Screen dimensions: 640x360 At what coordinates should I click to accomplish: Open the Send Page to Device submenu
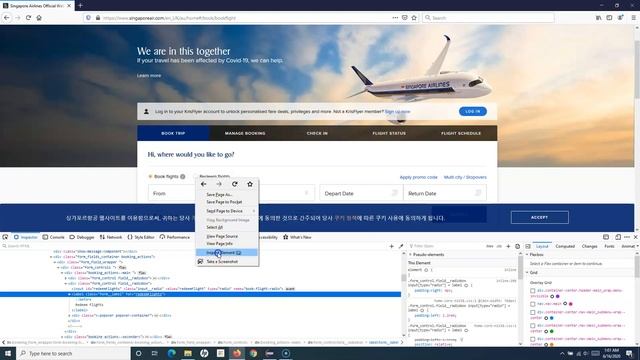(227, 211)
